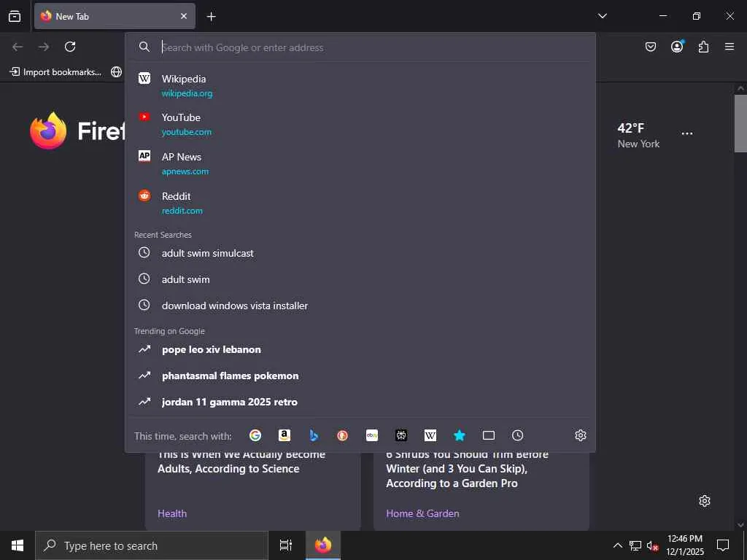Open the application hamburger menu
The height and width of the screenshot is (560, 747).
[x=729, y=47]
